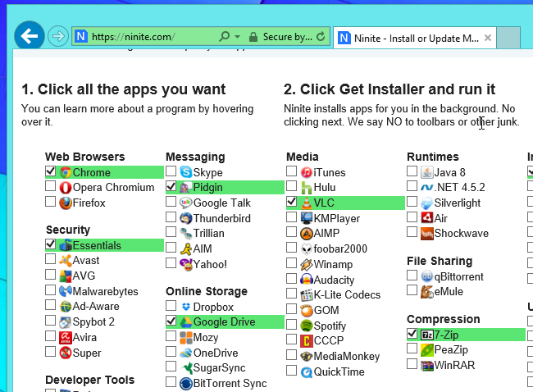Uncheck the Pidgin checkbox

[x=171, y=186]
